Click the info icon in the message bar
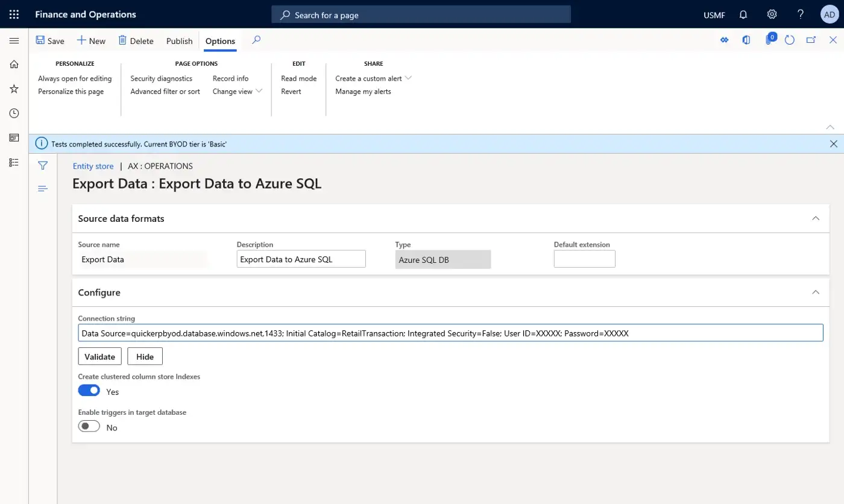Viewport: 844px width, 504px height. point(41,143)
